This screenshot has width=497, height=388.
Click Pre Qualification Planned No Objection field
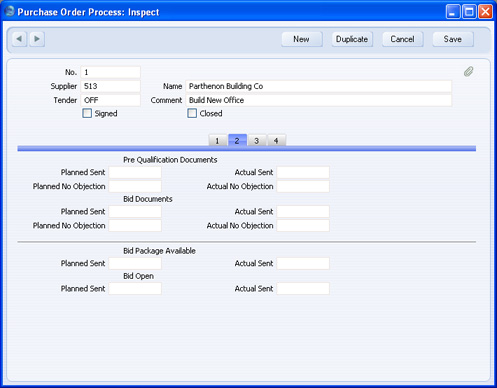[x=135, y=186]
